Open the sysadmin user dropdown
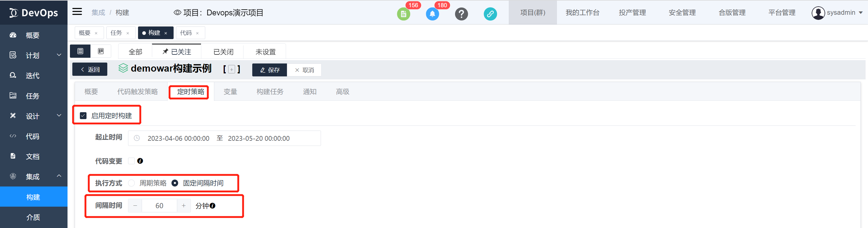This screenshot has width=868, height=228. coord(837,13)
